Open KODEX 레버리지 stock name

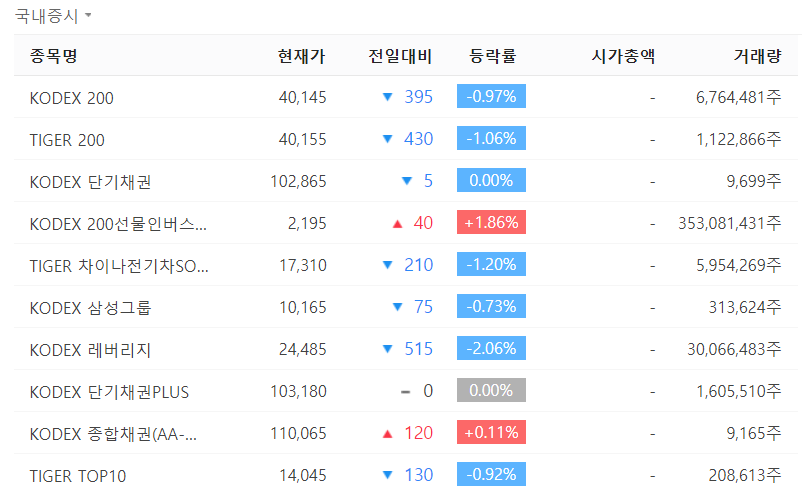coord(90,350)
